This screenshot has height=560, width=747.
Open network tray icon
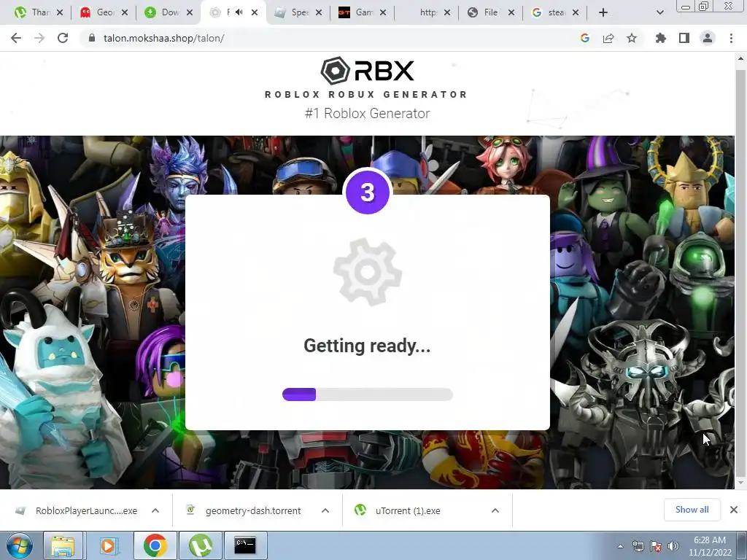coord(638,546)
